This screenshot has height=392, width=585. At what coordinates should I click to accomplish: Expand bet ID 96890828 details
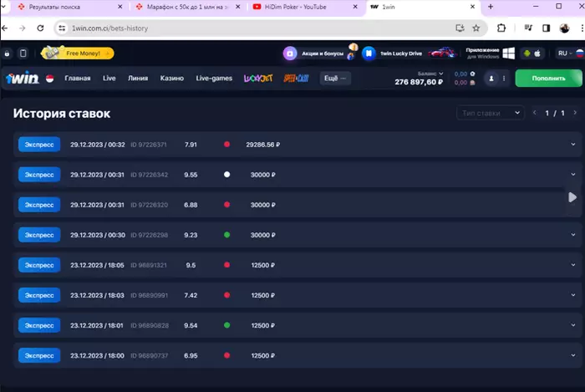[x=573, y=325]
